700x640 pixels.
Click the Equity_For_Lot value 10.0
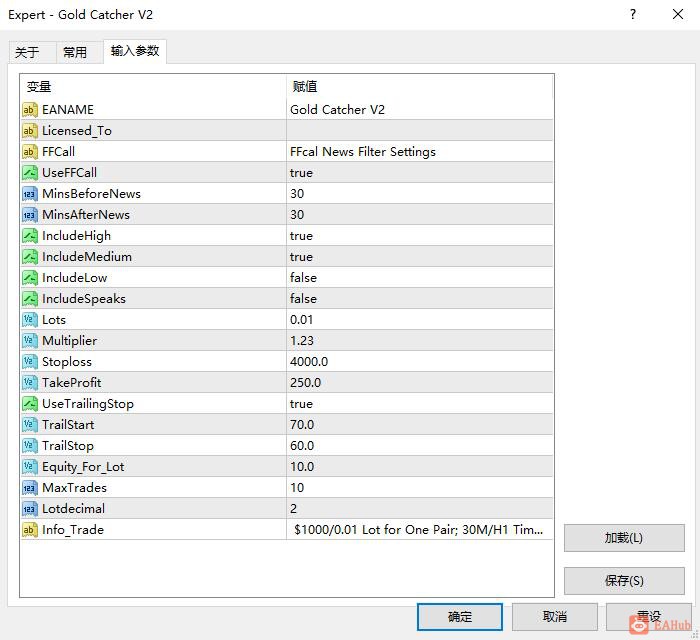pos(302,466)
